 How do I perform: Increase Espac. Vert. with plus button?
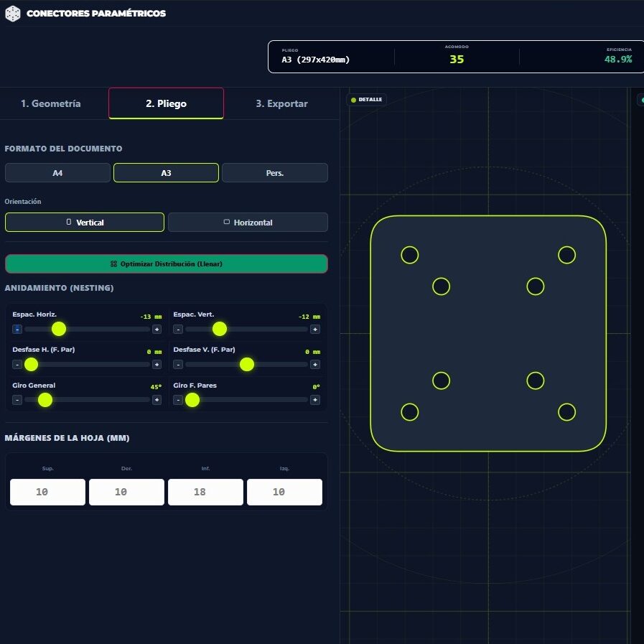click(x=315, y=329)
